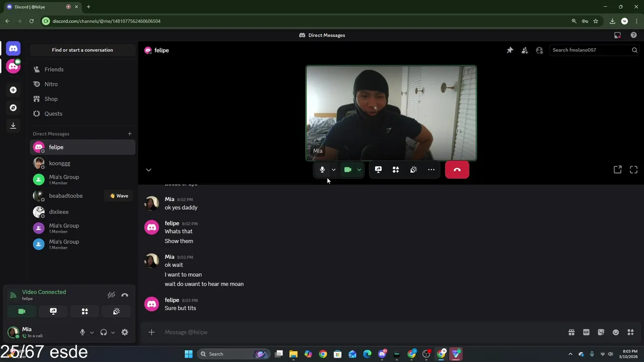Mute microphone in call controls

point(322,170)
